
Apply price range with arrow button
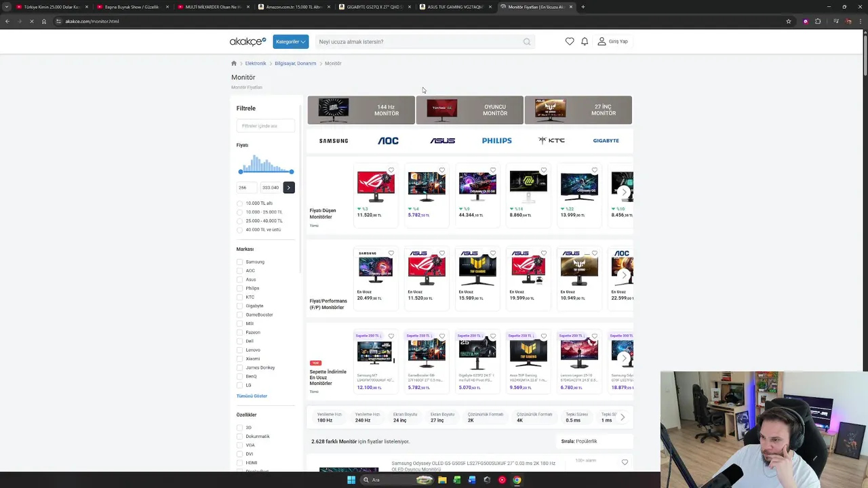click(x=289, y=187)
